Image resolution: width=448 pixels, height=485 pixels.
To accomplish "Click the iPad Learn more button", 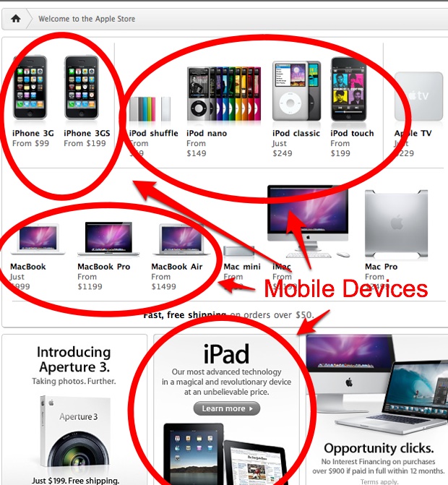I will tap(227, 408).
